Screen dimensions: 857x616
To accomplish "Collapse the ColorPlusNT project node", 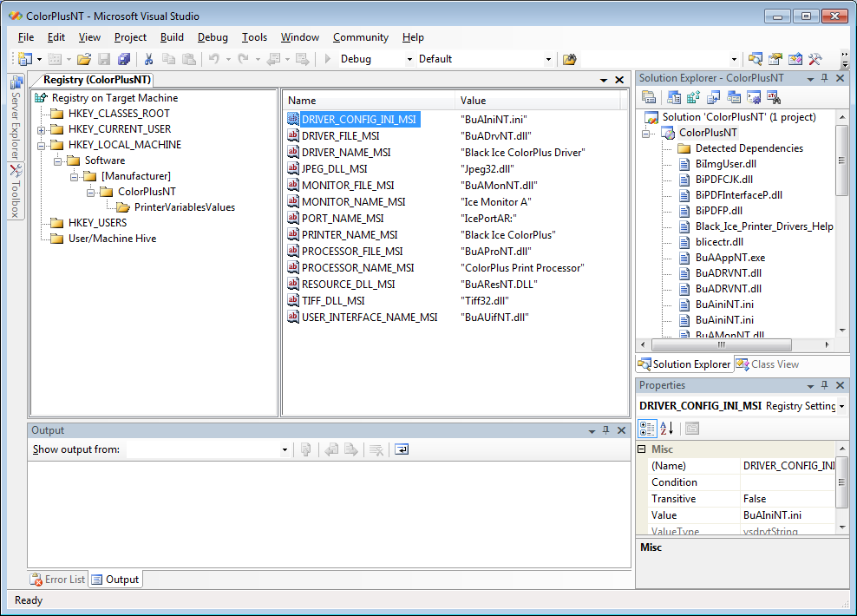I will pyautogui.click(x=646, y=134).
